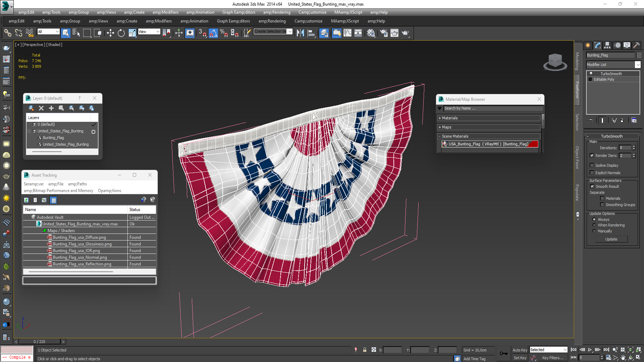Viewport: 644px width, 362px height.
Task: Toggle the Percent Snap icon
Action: pos(224,33)
